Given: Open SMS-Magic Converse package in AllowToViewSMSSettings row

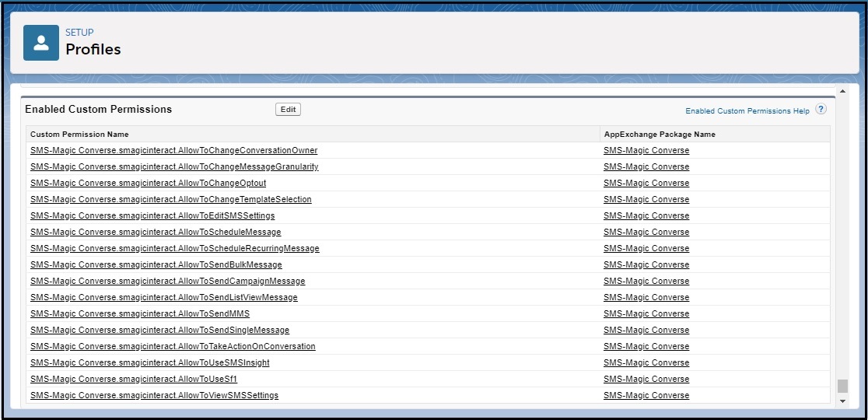Looking at the screenshot, I should (x=646, y=395).
